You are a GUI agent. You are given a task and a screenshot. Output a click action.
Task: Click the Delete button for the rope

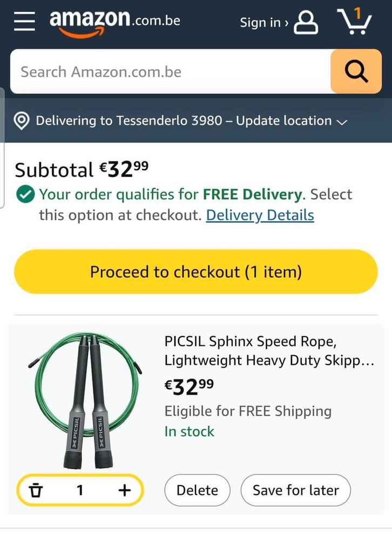[x=197, y=490]
